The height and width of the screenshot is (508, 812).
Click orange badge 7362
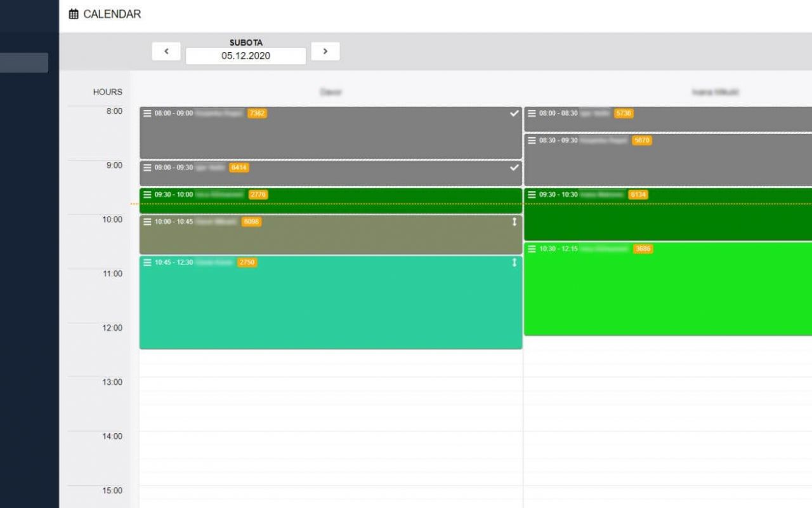coord(257,114)
